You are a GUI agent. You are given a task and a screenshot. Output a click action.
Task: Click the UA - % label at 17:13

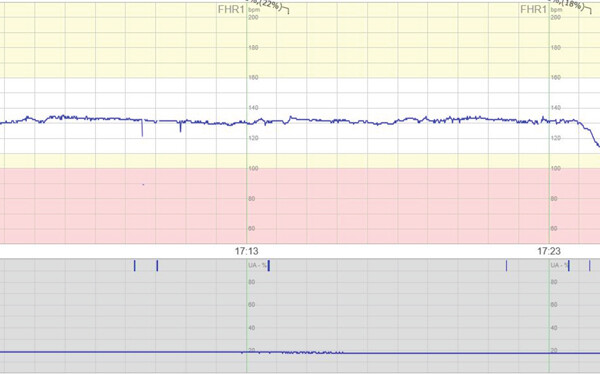click(258, 265)
